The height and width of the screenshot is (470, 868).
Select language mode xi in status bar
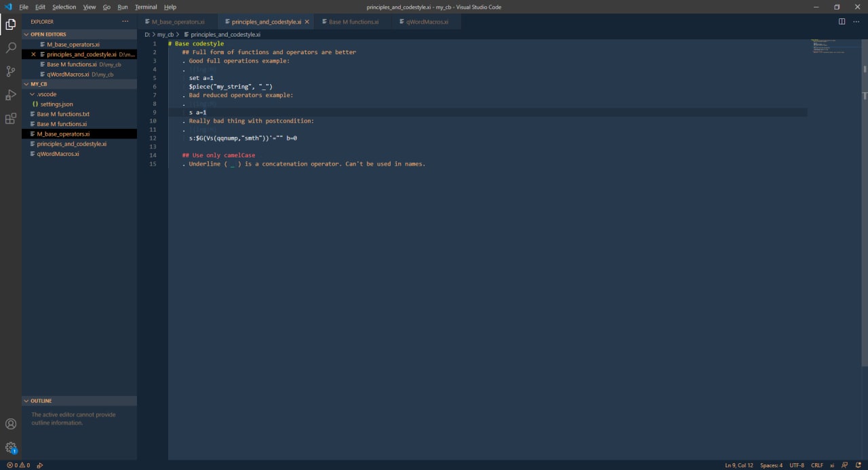(x=832, y=465)
